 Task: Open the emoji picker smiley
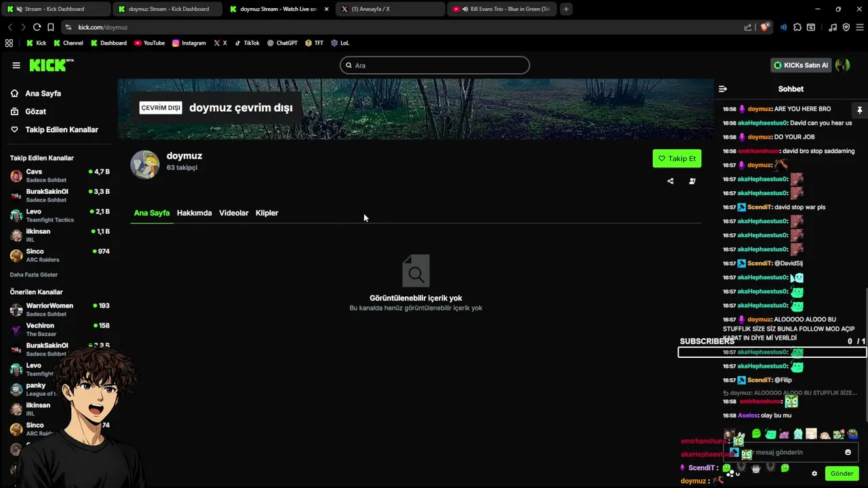click(x=848, y=452)
